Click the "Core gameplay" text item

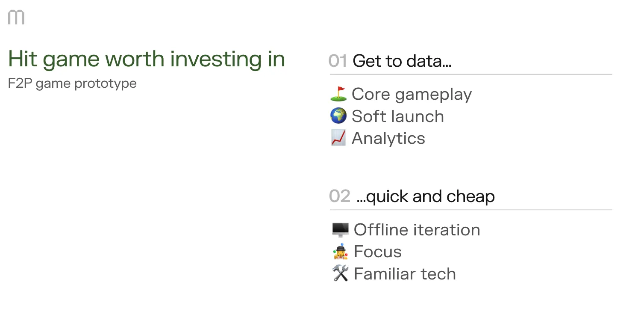(412, 95)
